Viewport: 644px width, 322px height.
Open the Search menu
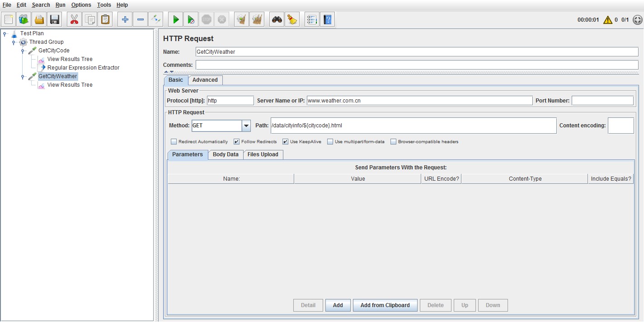pos(41,5)
